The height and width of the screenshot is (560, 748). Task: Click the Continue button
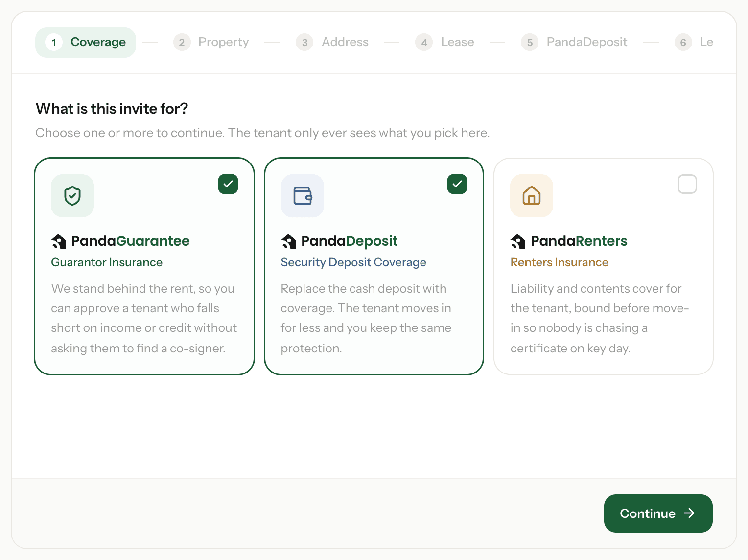(x=658, y=513)
